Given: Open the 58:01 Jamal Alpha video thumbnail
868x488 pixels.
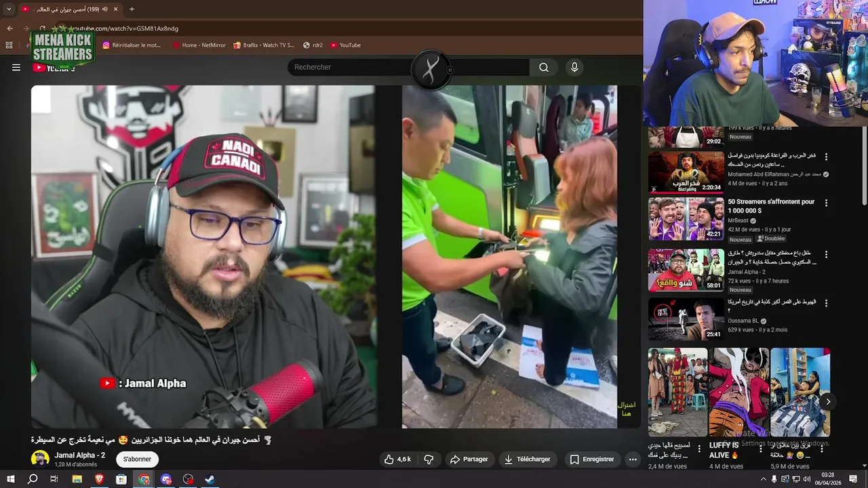Looking at the screenshot, I should (x=686, y=270).
